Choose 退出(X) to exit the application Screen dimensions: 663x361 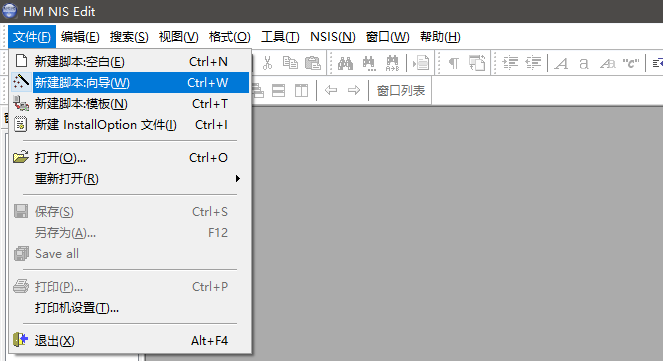[x=130, y=341]
